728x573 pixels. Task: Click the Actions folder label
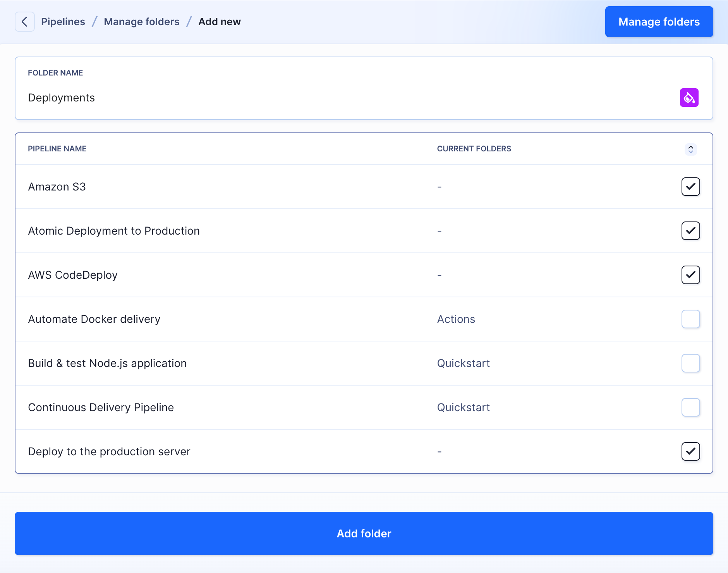point(456,319)
